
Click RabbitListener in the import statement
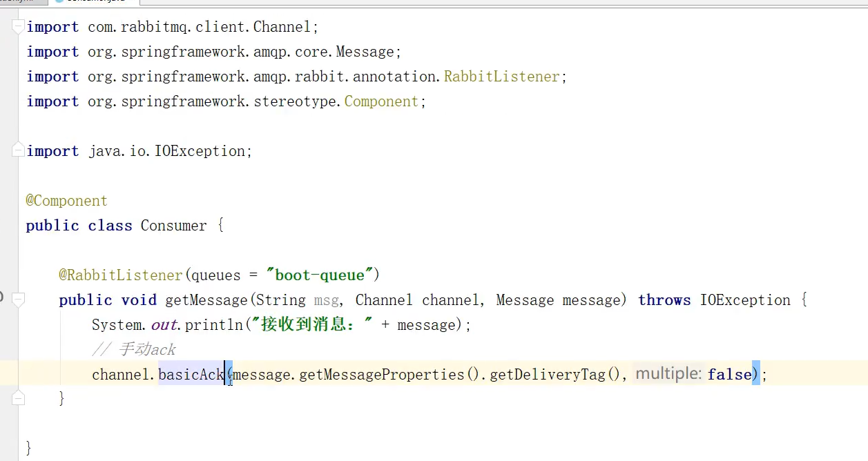pos(501,77)
